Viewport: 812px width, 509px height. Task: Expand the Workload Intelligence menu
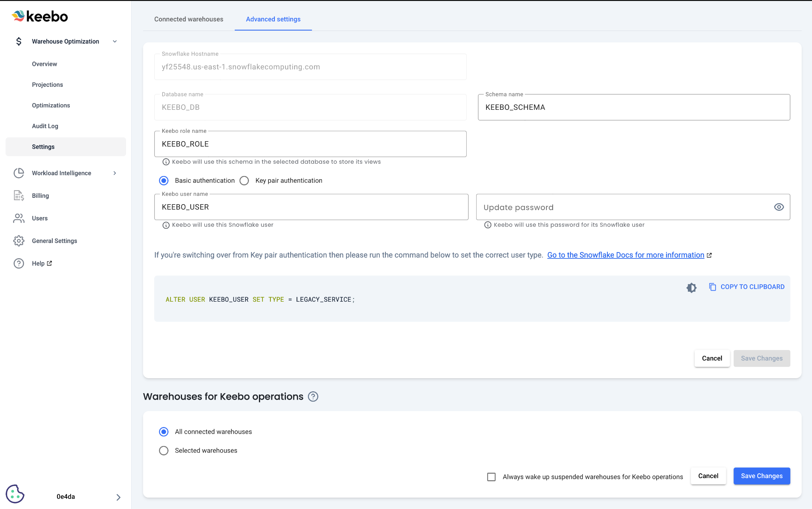(x=115, y=173)
